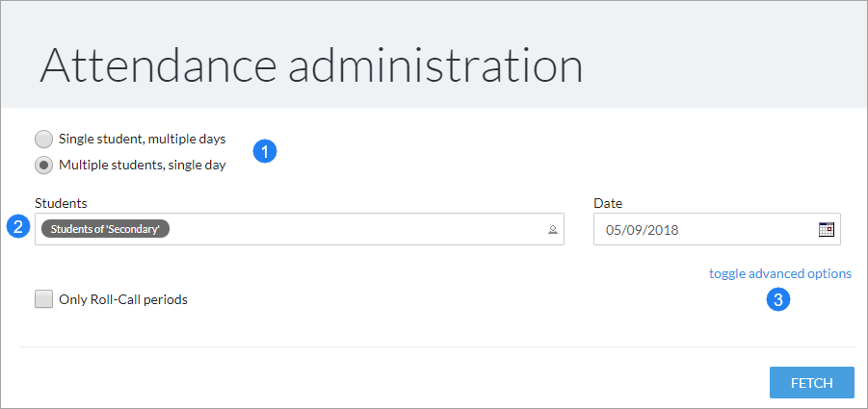Click the 'Single student, multiple days' label text
This screenshot has width=868, height=409.
coord(143,140)
